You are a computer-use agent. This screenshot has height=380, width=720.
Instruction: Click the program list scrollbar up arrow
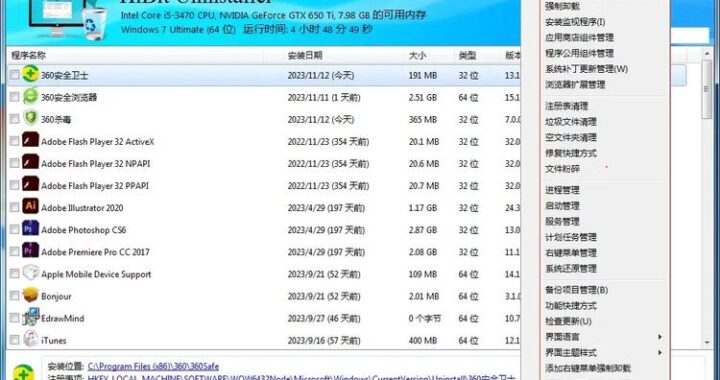[707, 54]
